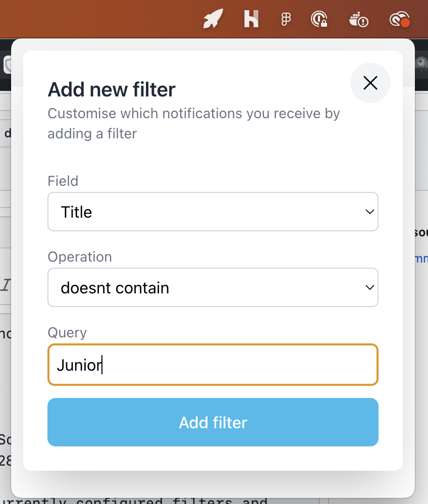Click the "Customise which notifications" description text
Viewport: 428px width, 504px height.
pos(194,114)
